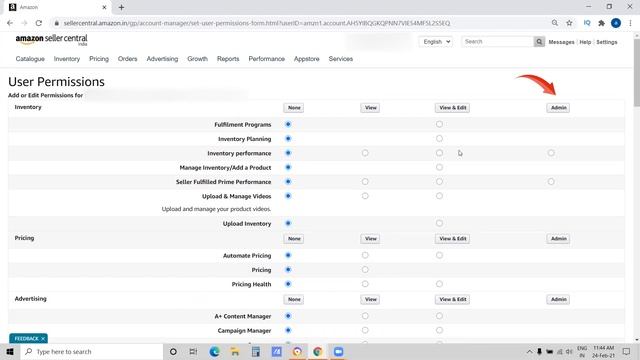Open the volume control in the tray
Image resolution: width=640 pixels, height=360 pixels.
click(x=569, y=351)
